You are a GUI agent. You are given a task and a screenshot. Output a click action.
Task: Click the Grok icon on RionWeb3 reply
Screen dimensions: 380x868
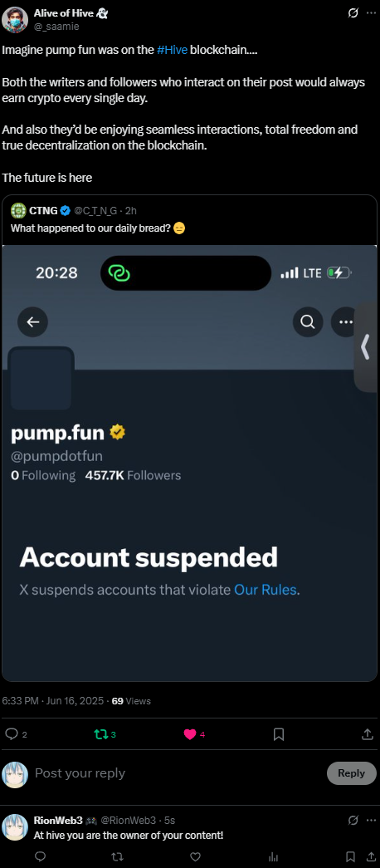[x=353, y=821]
